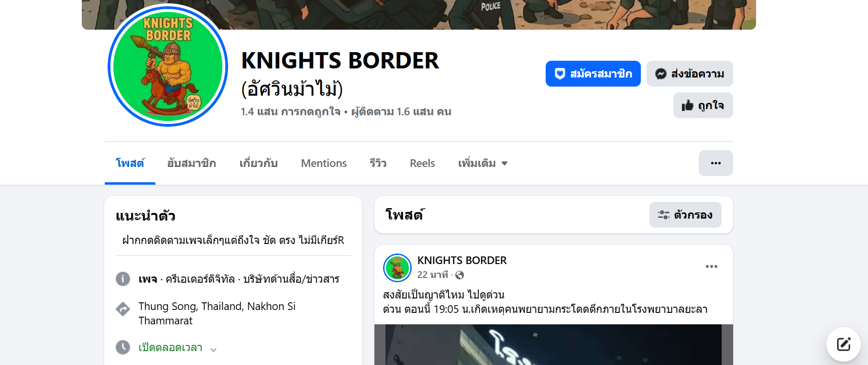Expand the เพิ่มเติม dropdown menu
This screenshot has height=365, width=868.
(x=483, y=163)
